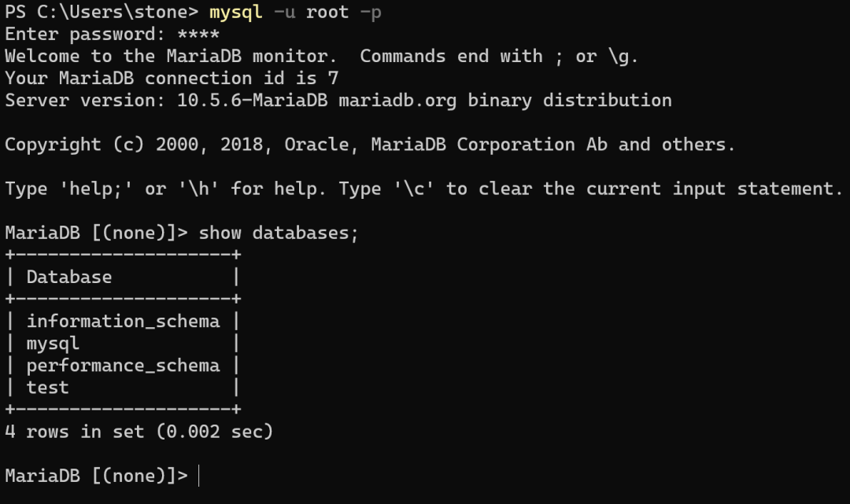Select the test database row
Viewport: 850px width, 504px height.
(x=48, y=388)
